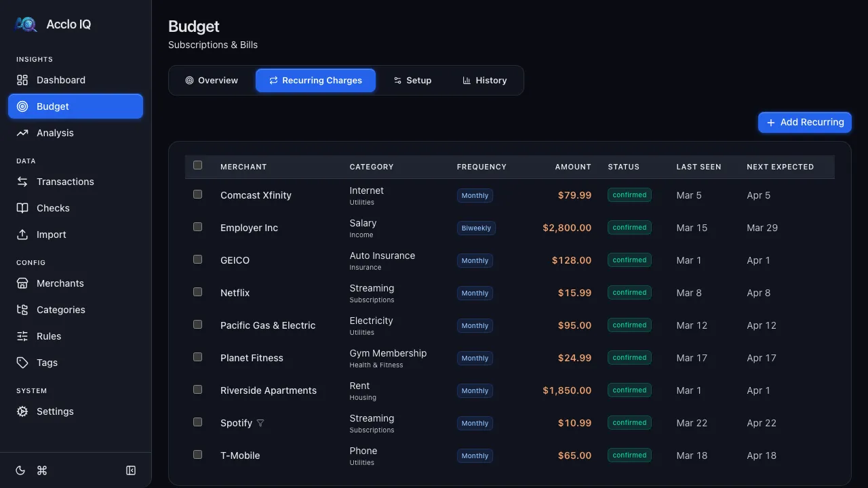The height and width of the screenshot is (488, 868).
Task: Check the Netflix row checkbox
Action: tap(197, 291)
